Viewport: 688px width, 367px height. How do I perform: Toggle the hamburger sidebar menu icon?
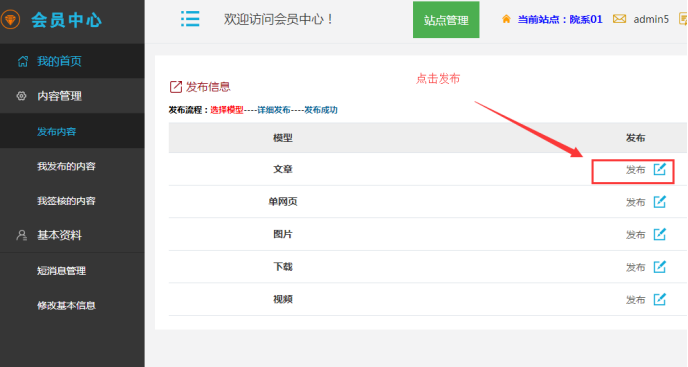coord(190,19)
